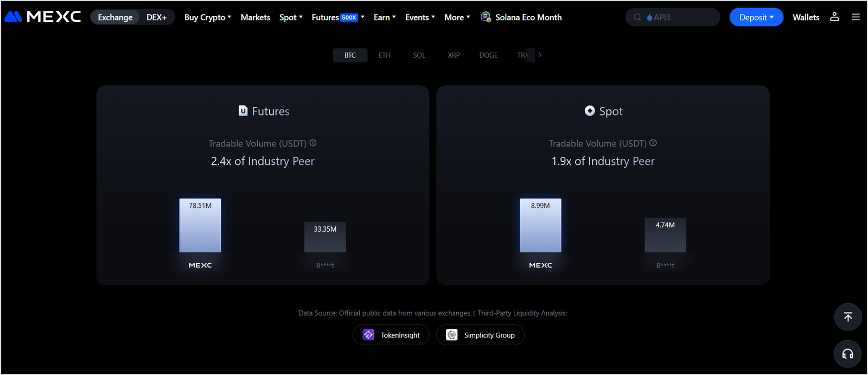This screenshot has width=868, height=375.
Task: Click the '1.9x of Industry Peer' text
Action: 603,161
